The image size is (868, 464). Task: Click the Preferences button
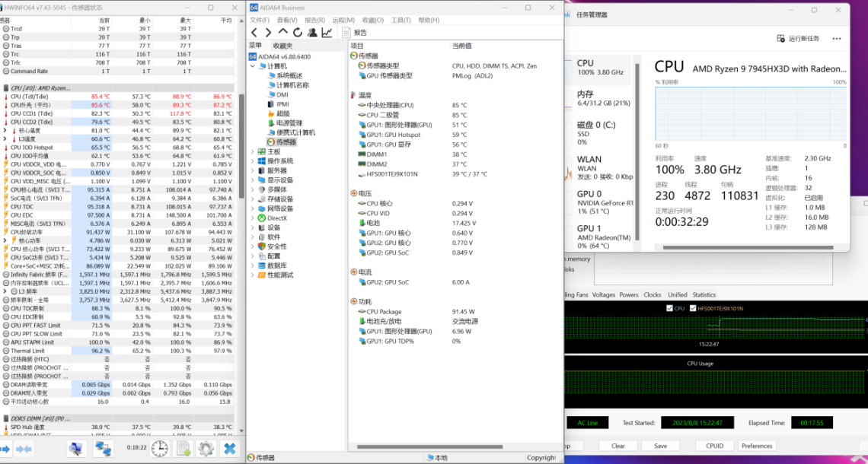[757, 446]
